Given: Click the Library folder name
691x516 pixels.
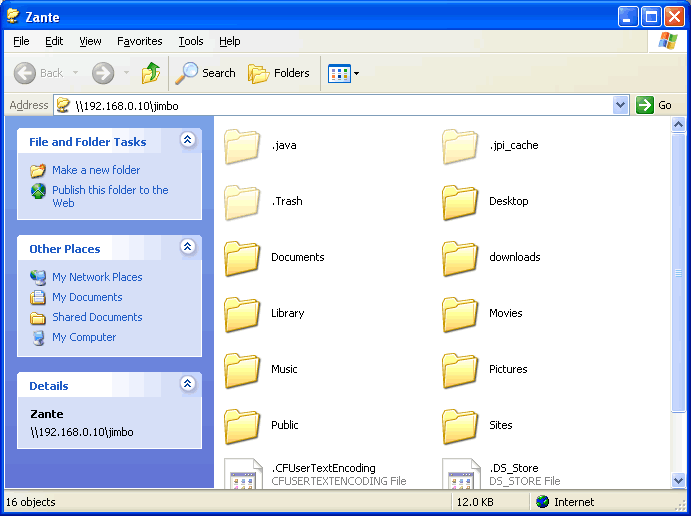Looking at the screenshot, I should [x=287, y=313].
